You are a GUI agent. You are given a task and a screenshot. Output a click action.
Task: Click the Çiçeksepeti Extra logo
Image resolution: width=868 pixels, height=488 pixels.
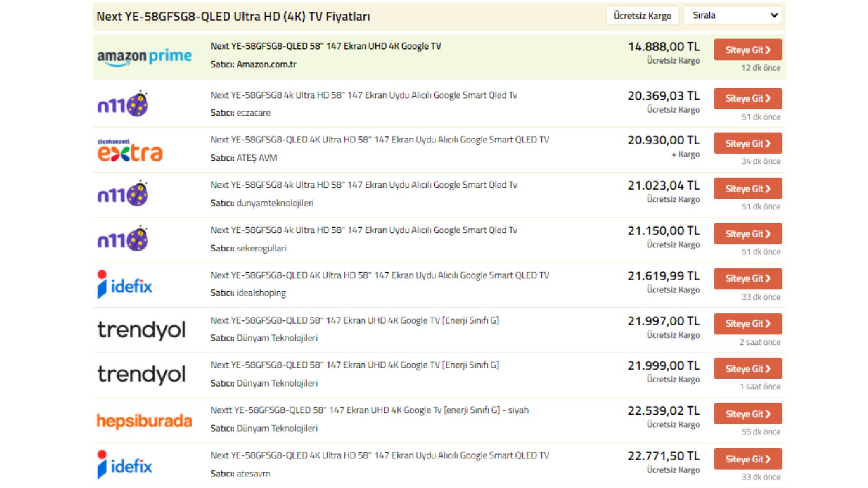click(x=130, y=150)
